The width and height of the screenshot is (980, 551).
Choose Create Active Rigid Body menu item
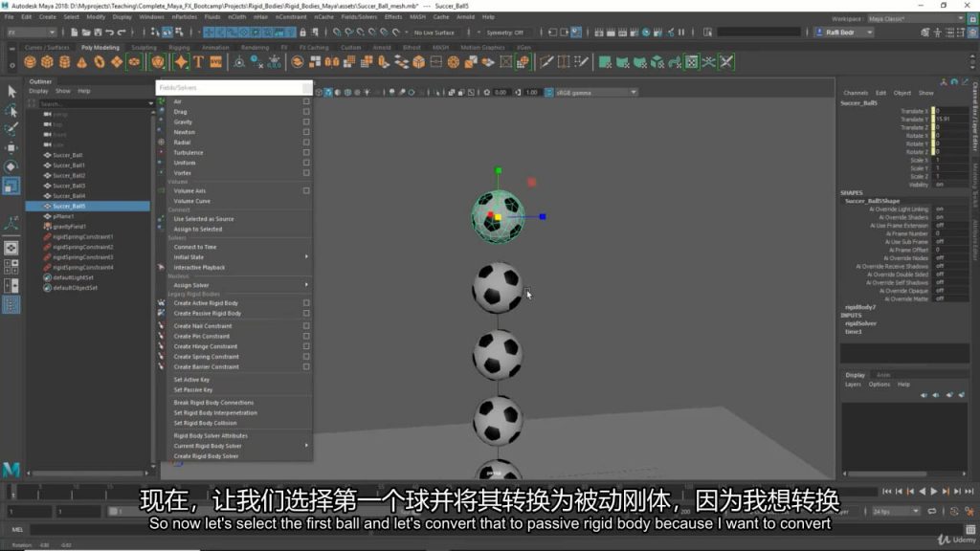(x=206, y=303)
